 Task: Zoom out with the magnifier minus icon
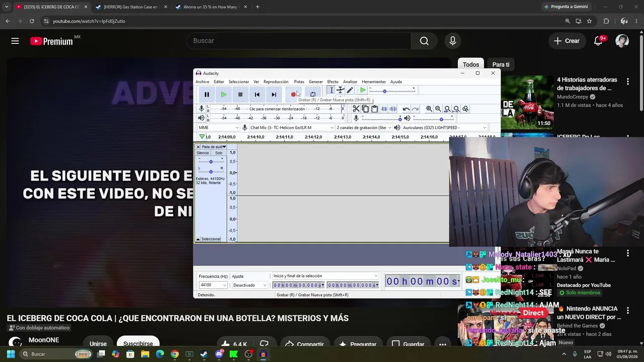(438, 109)
